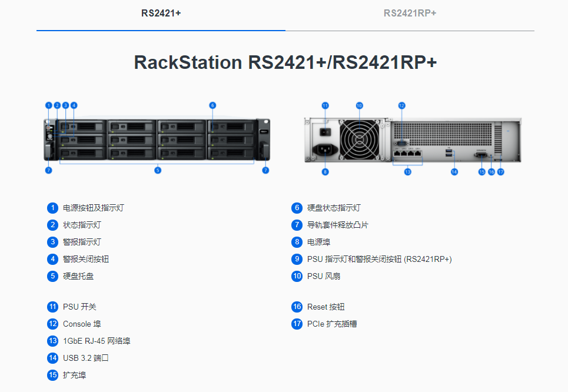Click the Reset 按钮 label text
This screenshot has height=392, width=568.
(326, 307)
